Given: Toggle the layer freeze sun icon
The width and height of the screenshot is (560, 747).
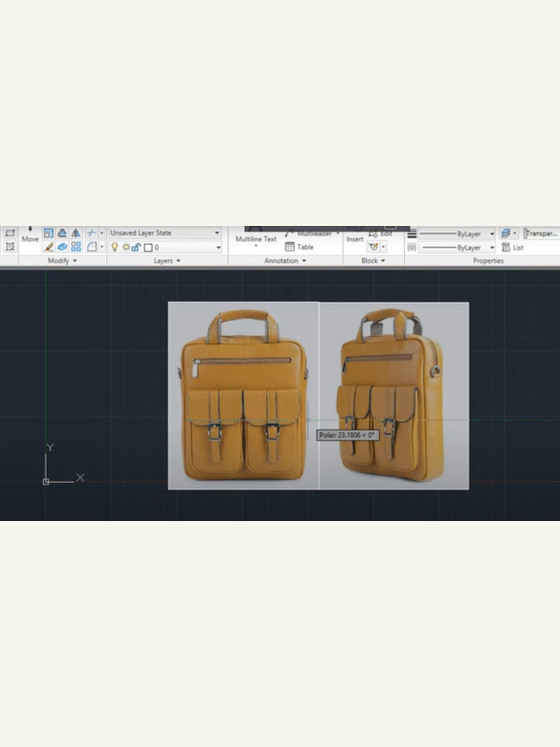Looking at the screenshot, I should pyautogui.click(x=125, y=247).
